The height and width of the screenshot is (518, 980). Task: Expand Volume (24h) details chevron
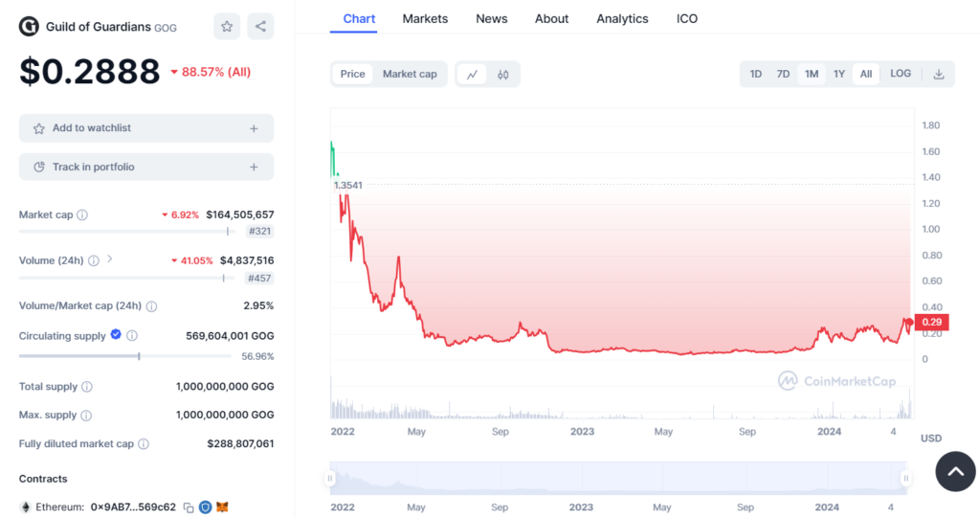(110, 259)
